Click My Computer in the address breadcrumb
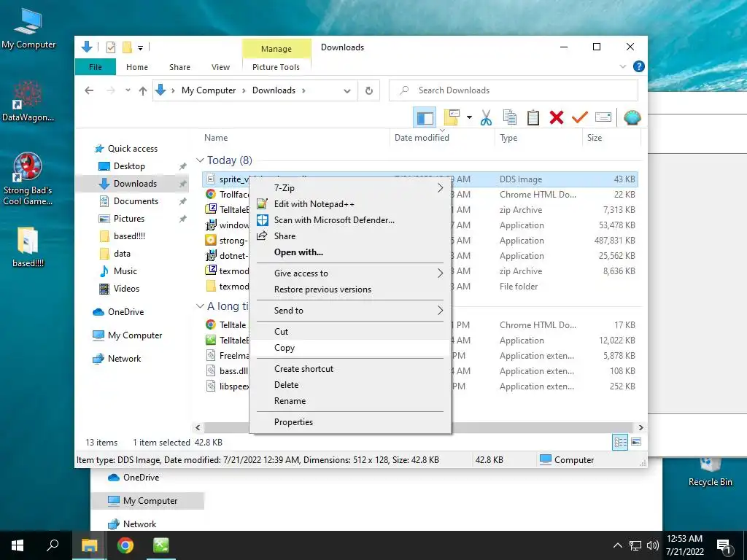The height and width of the screenshot is (560, 747). coord(209,90)
